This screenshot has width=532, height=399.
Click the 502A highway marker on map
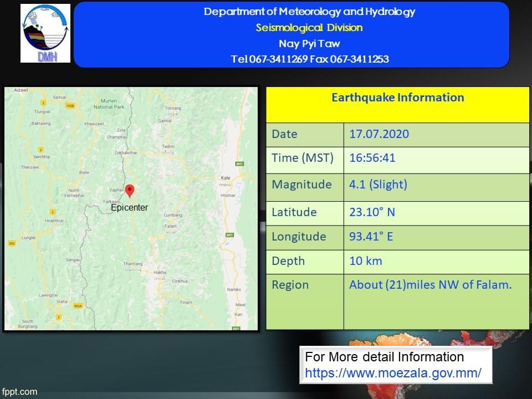(x=78, y=306)
